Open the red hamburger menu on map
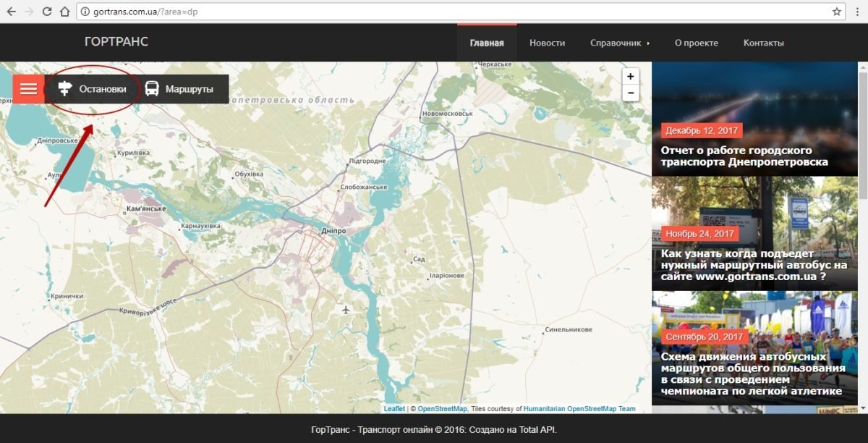 (28, 89)
